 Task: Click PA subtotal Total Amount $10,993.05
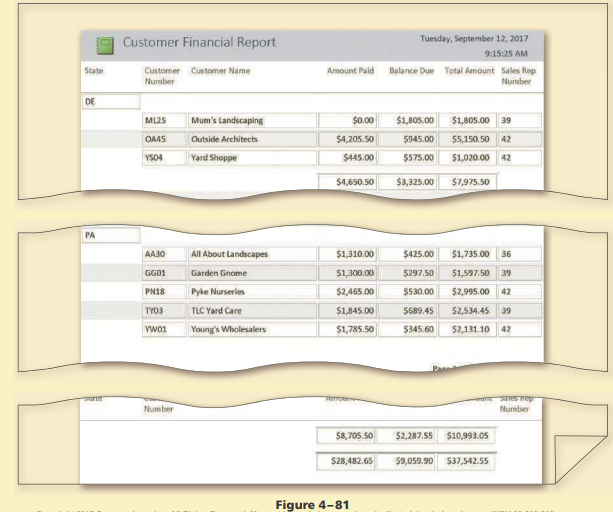coord(466,436)
